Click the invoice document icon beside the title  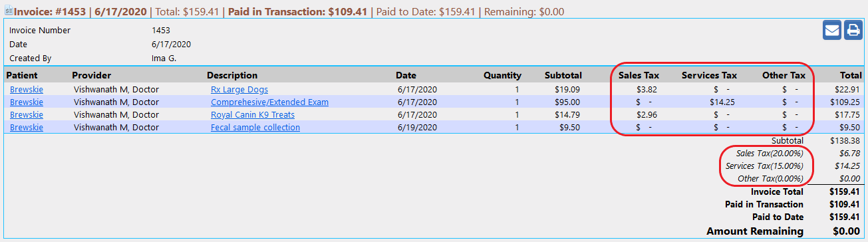point(9,11)
